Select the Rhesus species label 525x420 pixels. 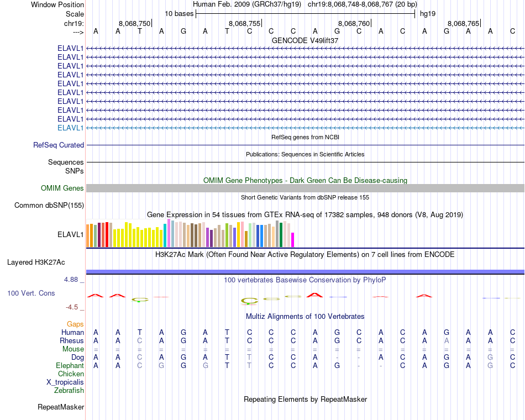72,340
